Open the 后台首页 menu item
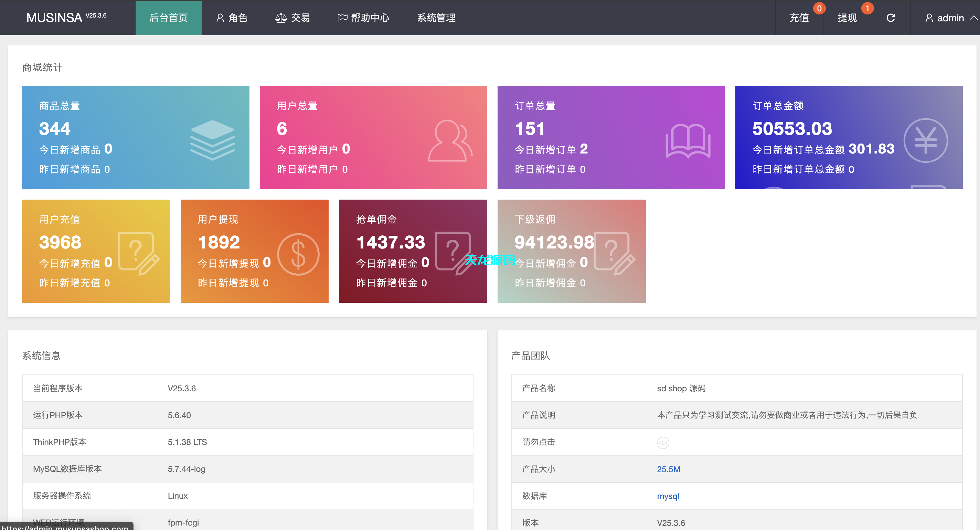The image size is (980, 530). click(168, 18)
